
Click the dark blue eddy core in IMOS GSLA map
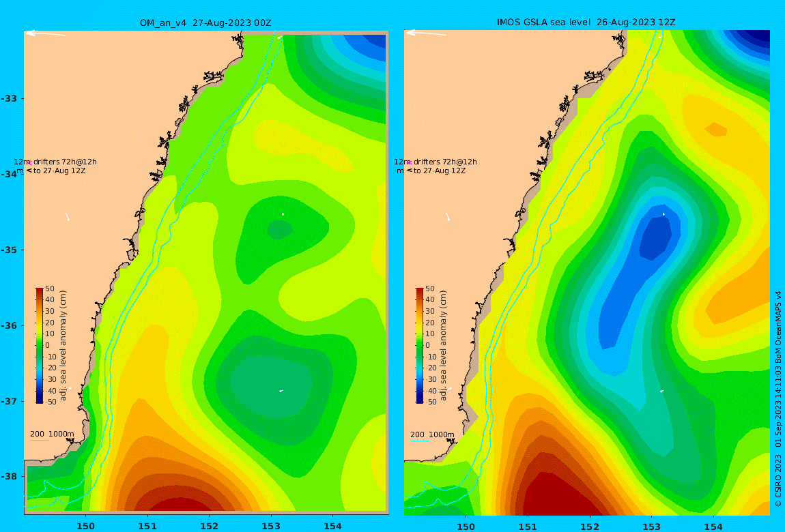pyautogui.click(x=657, y=237)
